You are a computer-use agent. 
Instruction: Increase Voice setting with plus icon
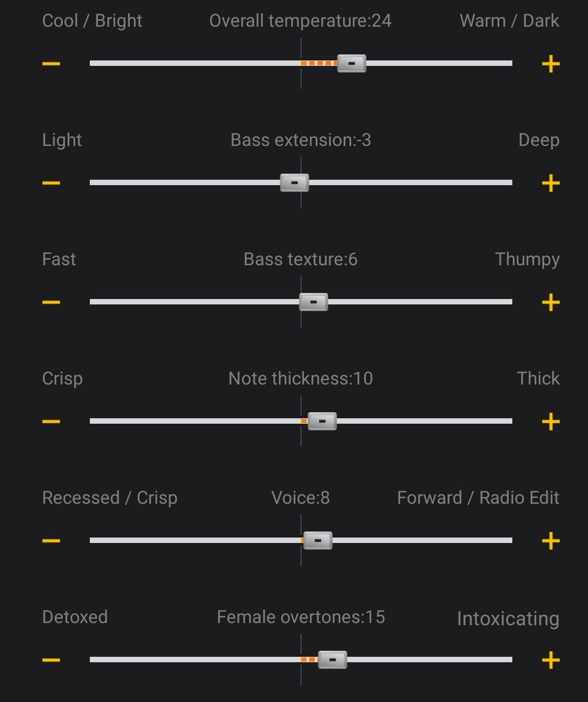[x=551, y=541]
